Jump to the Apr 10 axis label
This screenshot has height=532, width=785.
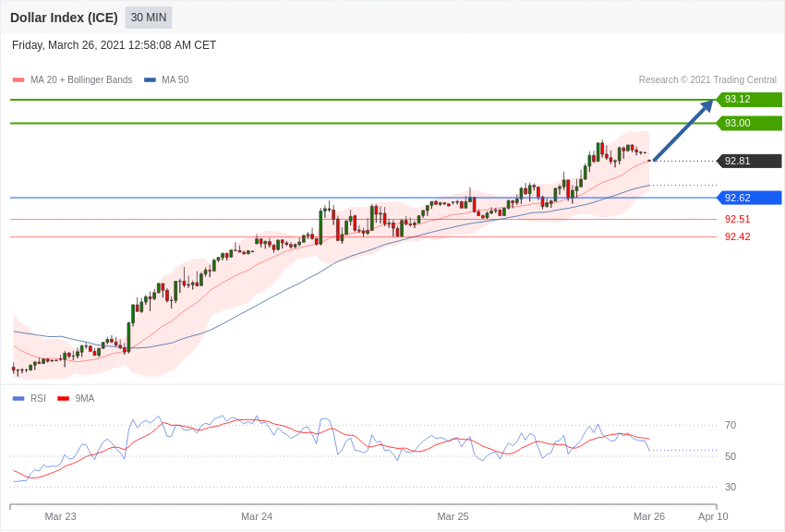coord(713,516)
